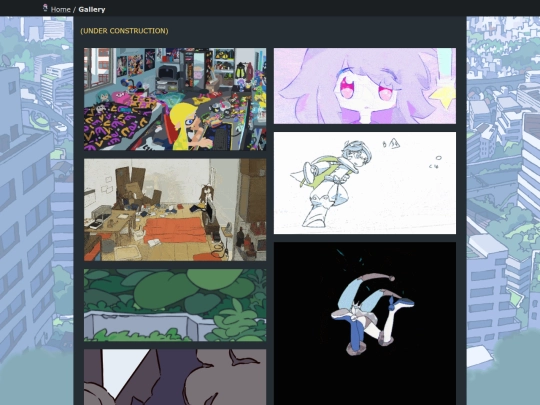Click the Gallery breadcrumb label
The height and width of the screenshot is (405, 540).
click(92, 9)
